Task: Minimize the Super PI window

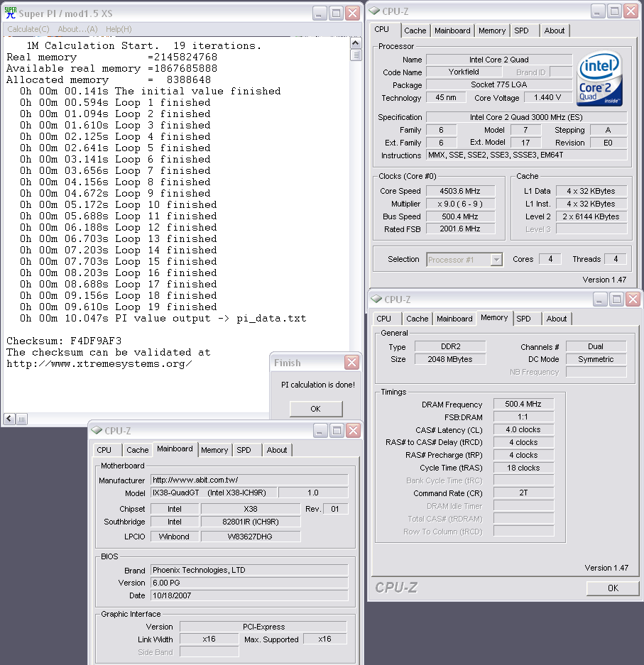Action: coord(319,13)
